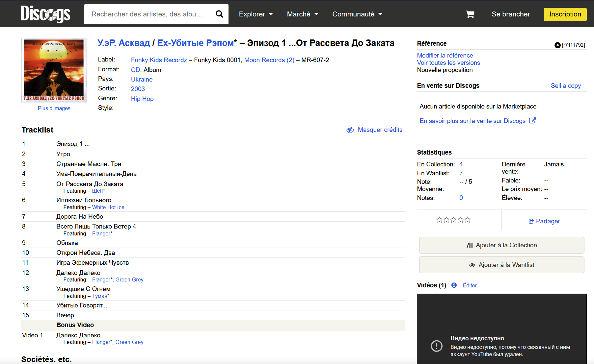Click the yellow Inscription button
The height and width of the screenshot is (364, 594).
565,14
